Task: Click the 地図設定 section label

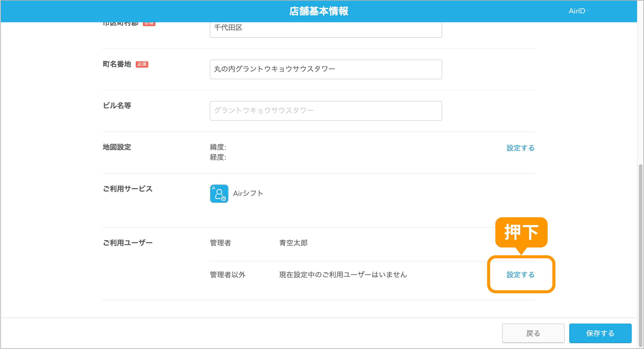Action: point(117,147)
